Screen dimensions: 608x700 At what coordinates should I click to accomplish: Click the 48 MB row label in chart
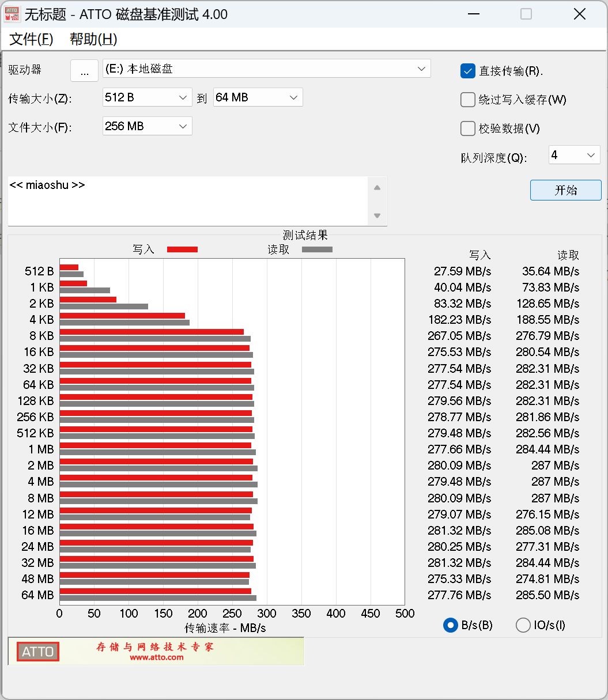coord(38,578)
